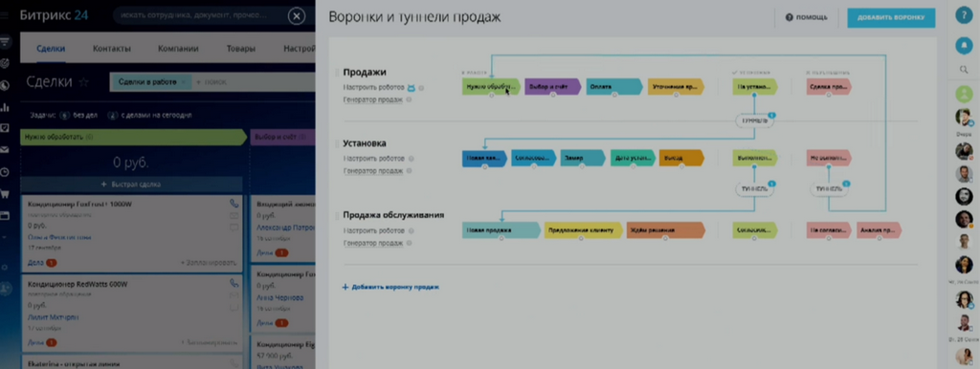The width and height of the screenshot is (980, 369).
Task: Select green 'Нужно обработ...' stage in Продажи funnel
Action: pyautogui.click(x=491, y=87)
